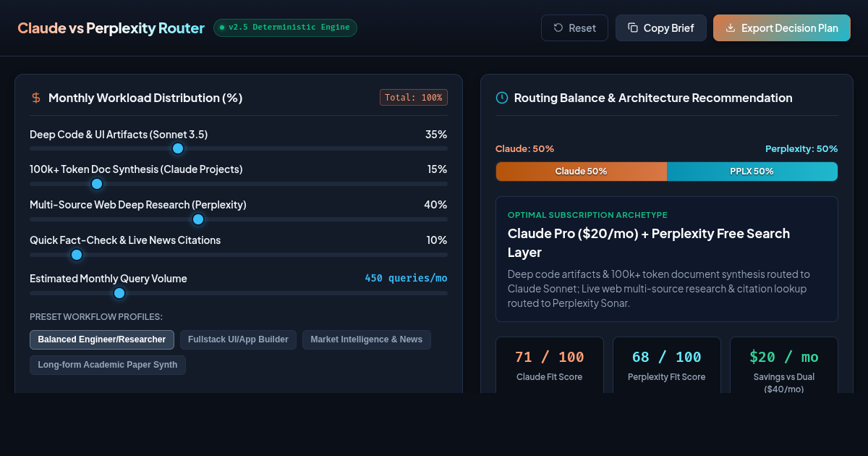Adjust the Multi-Source Web Deep Research slider
Screen dimensions: 868x456
pos(239,219)
